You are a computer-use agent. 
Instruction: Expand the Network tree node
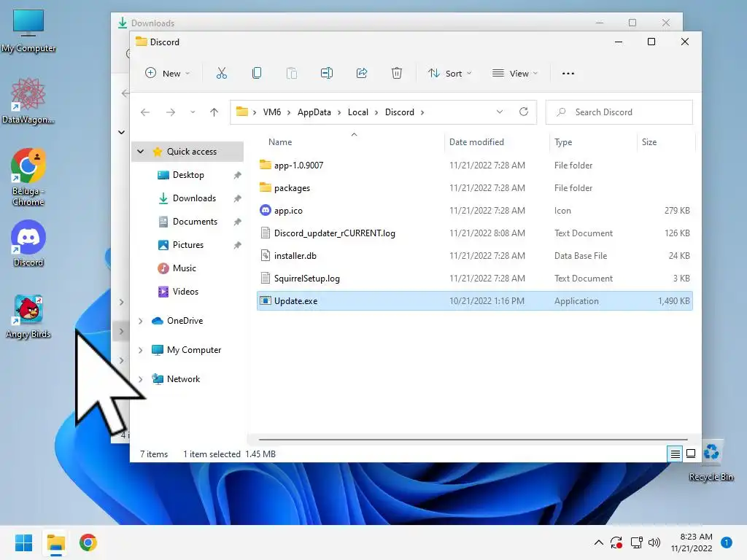click(x=141, y=379)
